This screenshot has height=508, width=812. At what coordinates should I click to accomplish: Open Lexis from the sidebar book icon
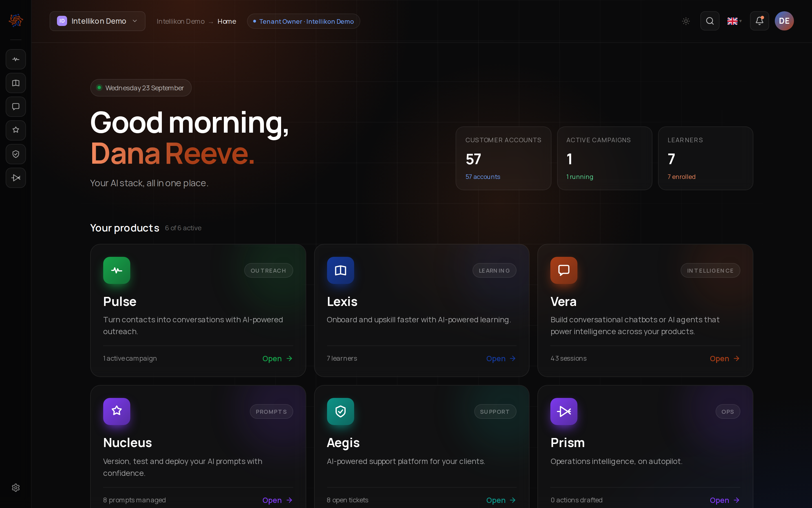pos(16,83)
